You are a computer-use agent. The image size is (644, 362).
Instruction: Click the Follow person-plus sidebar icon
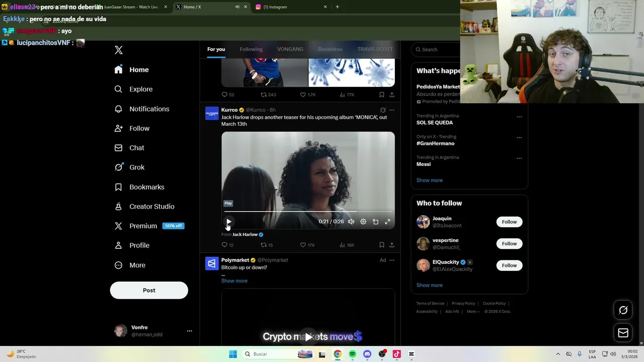coord(118,128)
